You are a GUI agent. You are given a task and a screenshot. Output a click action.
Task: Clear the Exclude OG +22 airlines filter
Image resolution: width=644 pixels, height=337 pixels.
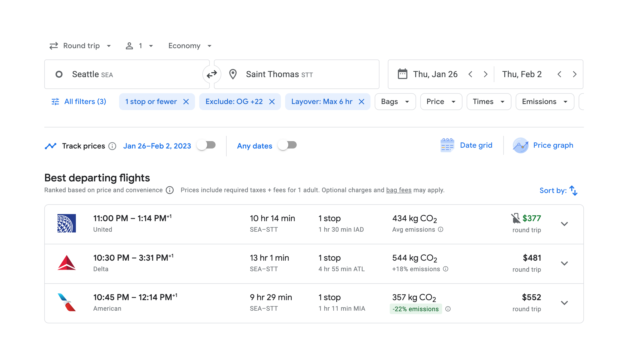coord(272,102)
